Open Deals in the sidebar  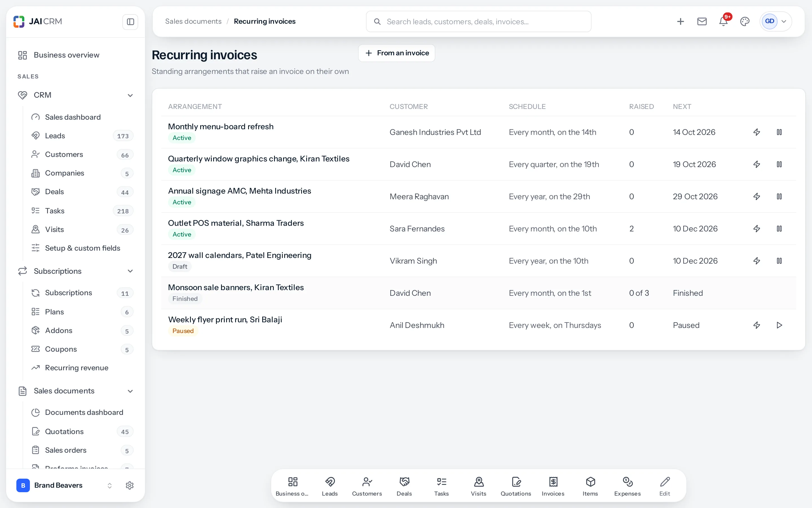point(82,192)
